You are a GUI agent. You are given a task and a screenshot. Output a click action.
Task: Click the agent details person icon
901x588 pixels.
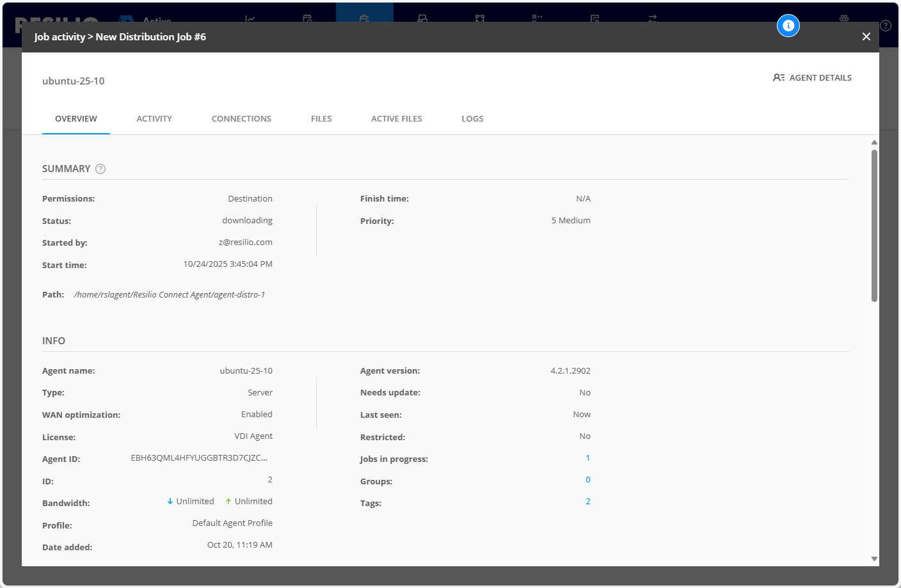pos(778,77)
